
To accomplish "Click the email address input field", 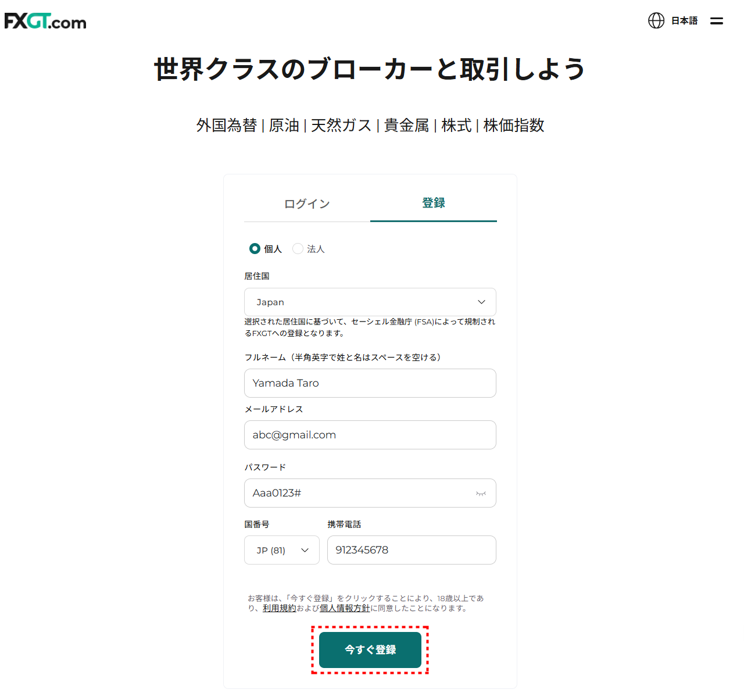I will coord(370,435).
